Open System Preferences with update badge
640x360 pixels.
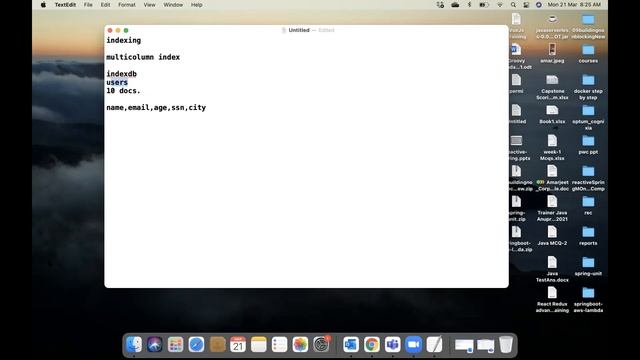point(321,344)
